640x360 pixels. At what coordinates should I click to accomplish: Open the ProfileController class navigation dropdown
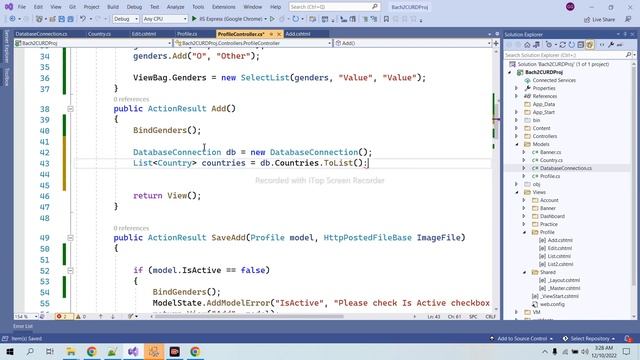pyautogui.click(x=252, y=43)
